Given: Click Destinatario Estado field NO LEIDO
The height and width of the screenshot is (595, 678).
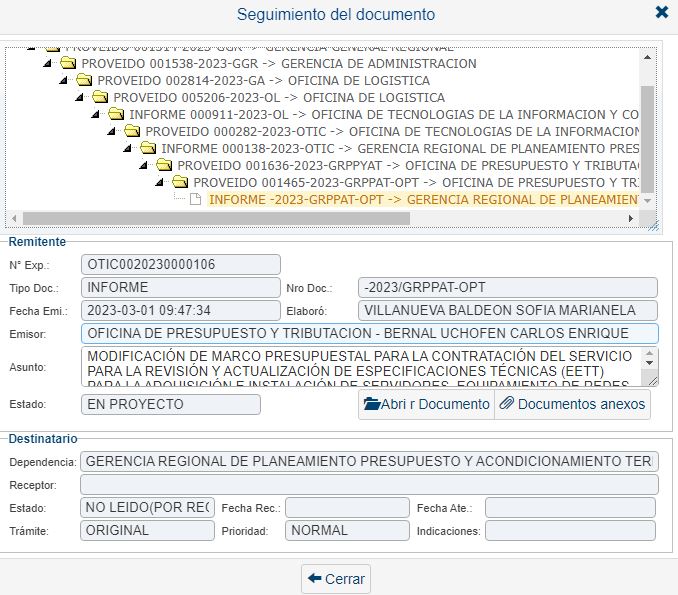Looking at the screenshot, I should (x=147, y=507).
